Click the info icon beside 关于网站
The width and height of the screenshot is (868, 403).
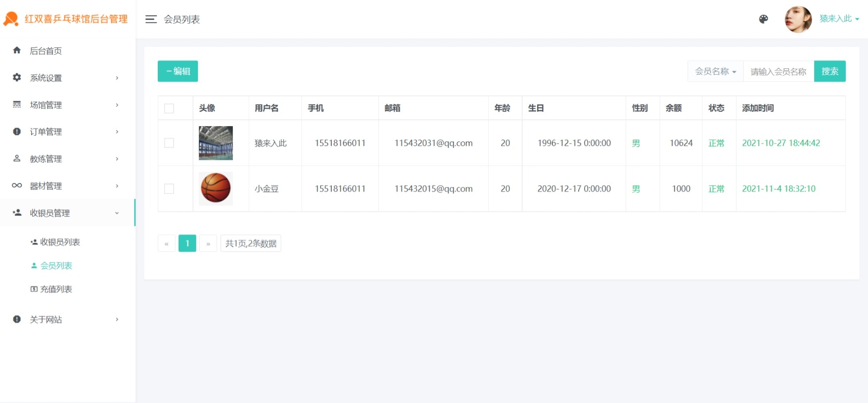coord(17,319)
